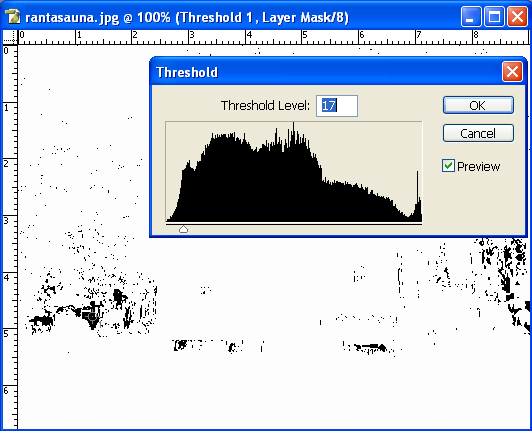Image resolution: width=532 pixels, height=431 pixels.
Task: Close the rantasauna.jpg document window
Action: point(517,16)
